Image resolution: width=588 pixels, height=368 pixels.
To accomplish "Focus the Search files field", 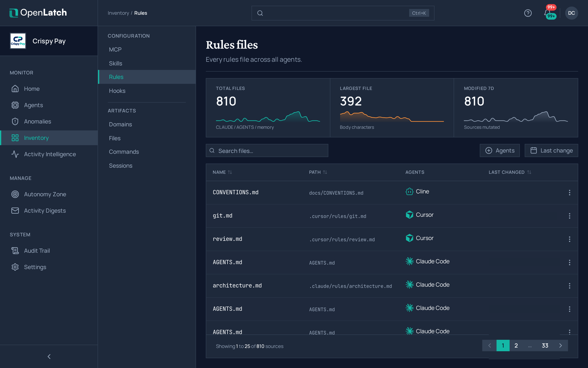I will click(267, 151).
